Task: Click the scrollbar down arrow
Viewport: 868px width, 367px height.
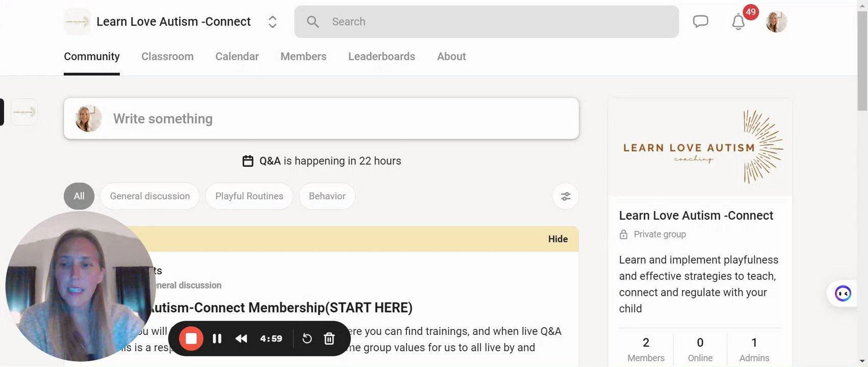Action: coord(862,361)
